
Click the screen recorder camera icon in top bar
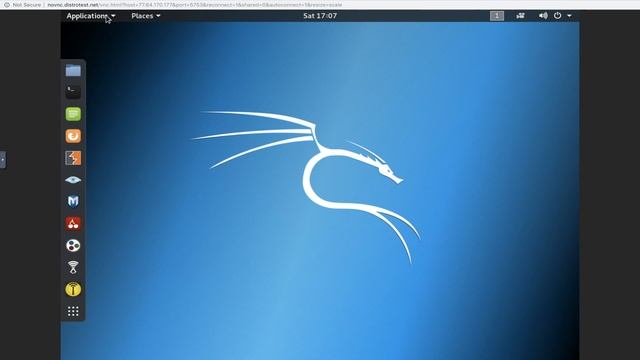click(x=520, y=16)
